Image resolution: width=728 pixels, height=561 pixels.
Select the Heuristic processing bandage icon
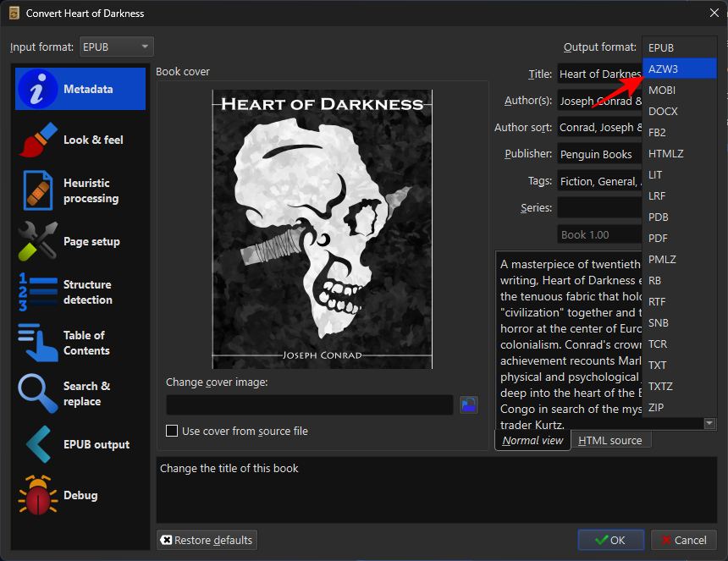pos(38,190)
